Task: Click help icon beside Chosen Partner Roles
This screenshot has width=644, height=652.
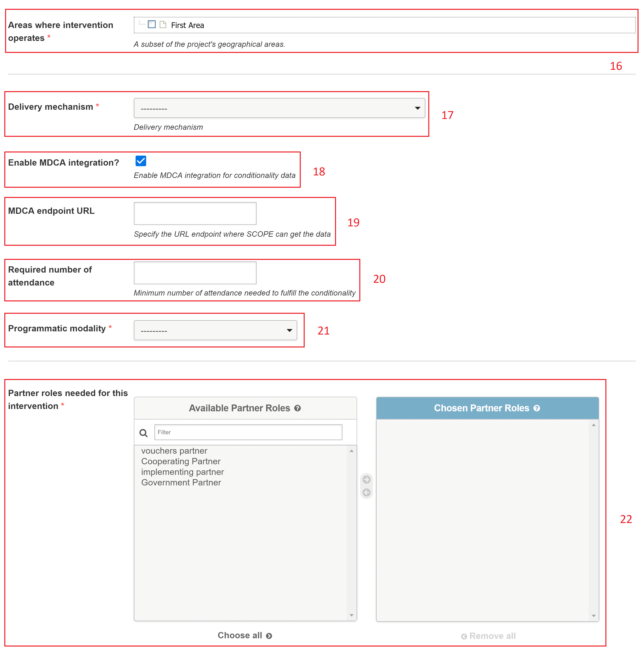Action: pyautogui.click(x=536, y=408)
